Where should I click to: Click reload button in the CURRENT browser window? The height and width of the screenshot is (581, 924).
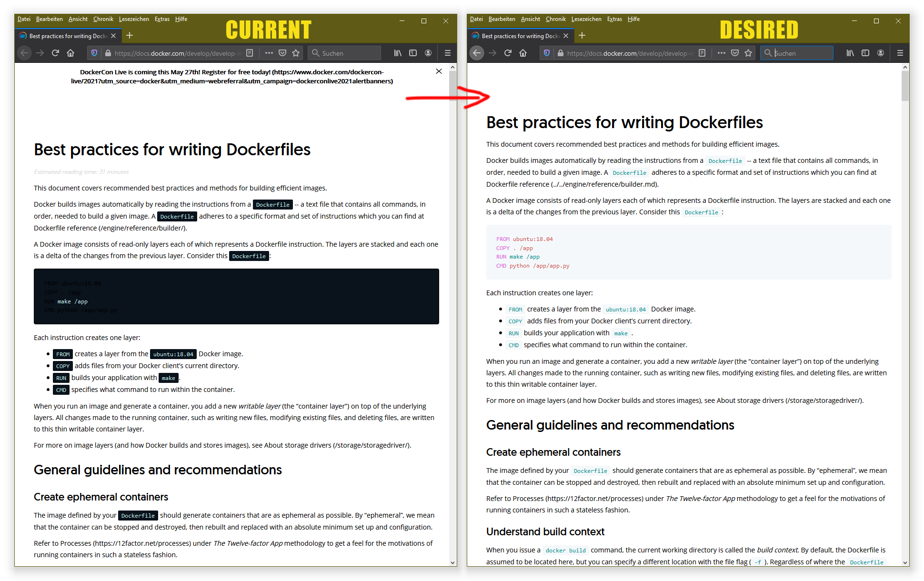55,53
